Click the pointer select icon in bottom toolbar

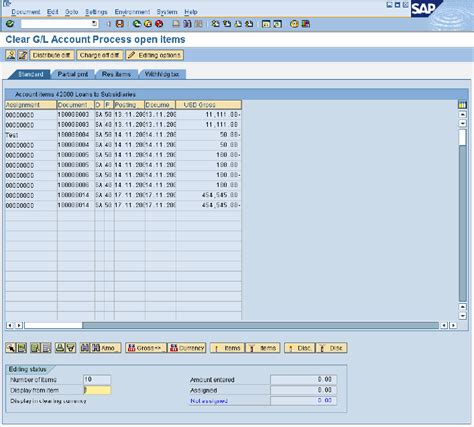click(11, 348)
